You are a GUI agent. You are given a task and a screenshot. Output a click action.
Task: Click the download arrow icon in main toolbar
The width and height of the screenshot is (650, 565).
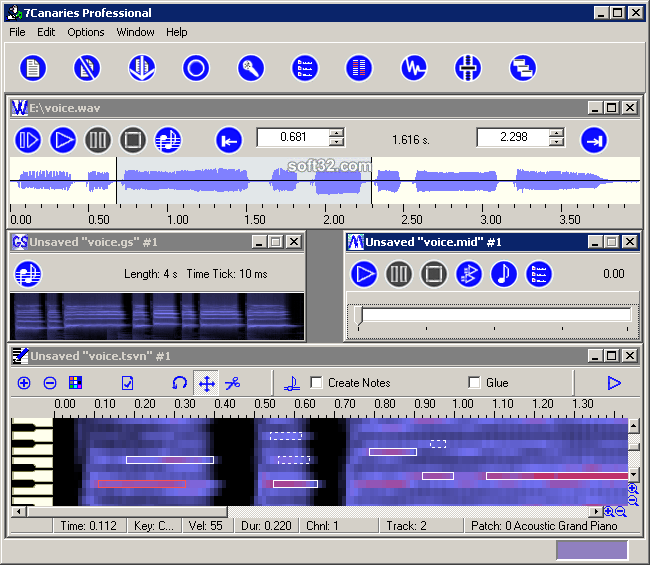[142, 68]
